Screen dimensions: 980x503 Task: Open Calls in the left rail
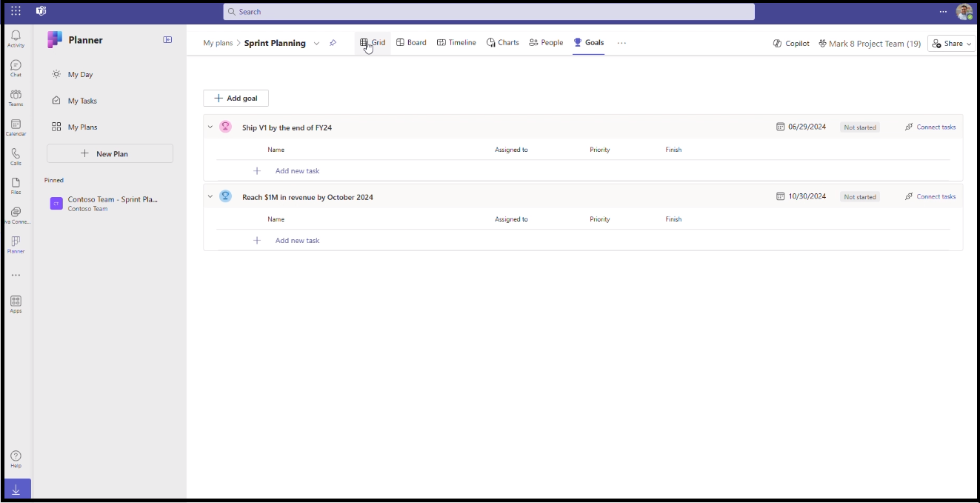[16, 156]
